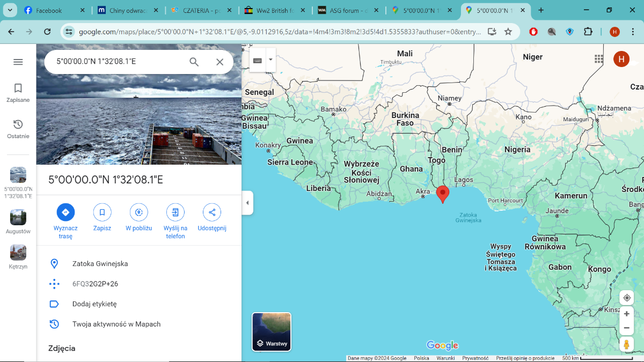Click the Wyznacz trasę directions icon

(65, 212)
